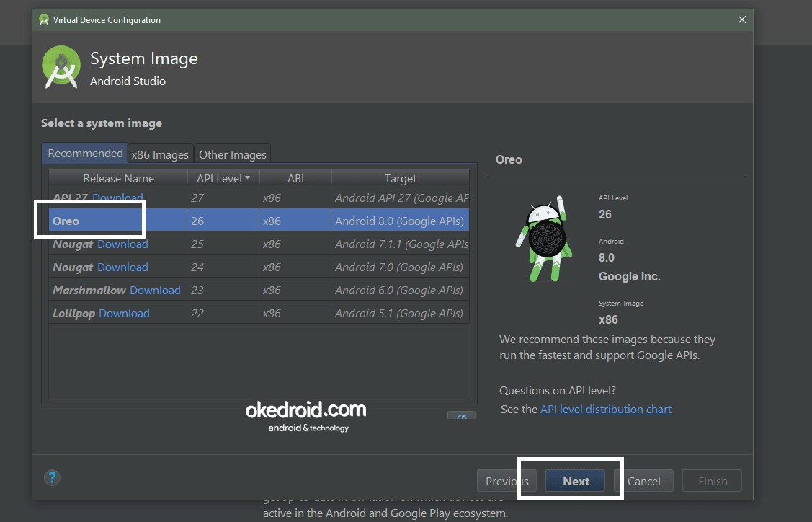The height and width of the screenshot is (522, 812).
Task: Click the Target column header
Action: 401,178
